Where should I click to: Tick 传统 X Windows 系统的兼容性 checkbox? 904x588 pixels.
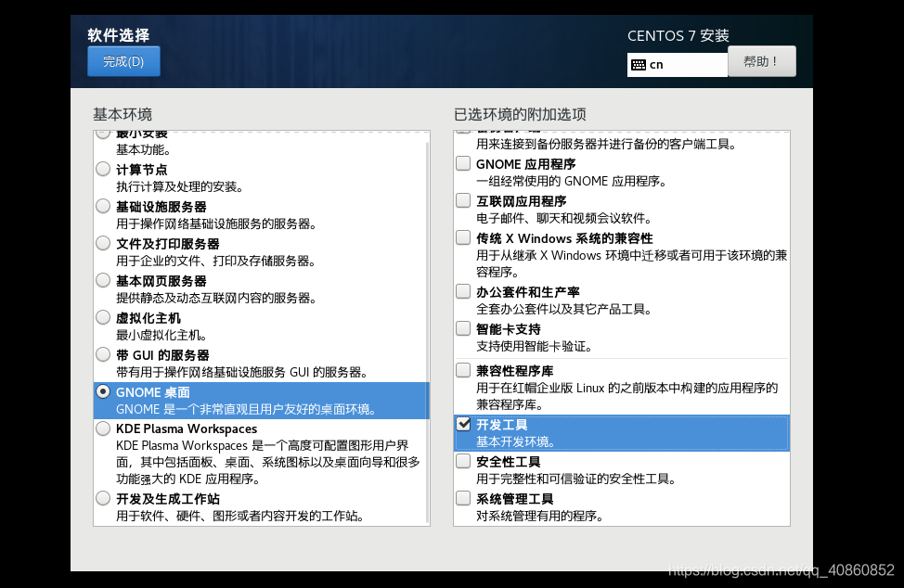tap(463, 237)
